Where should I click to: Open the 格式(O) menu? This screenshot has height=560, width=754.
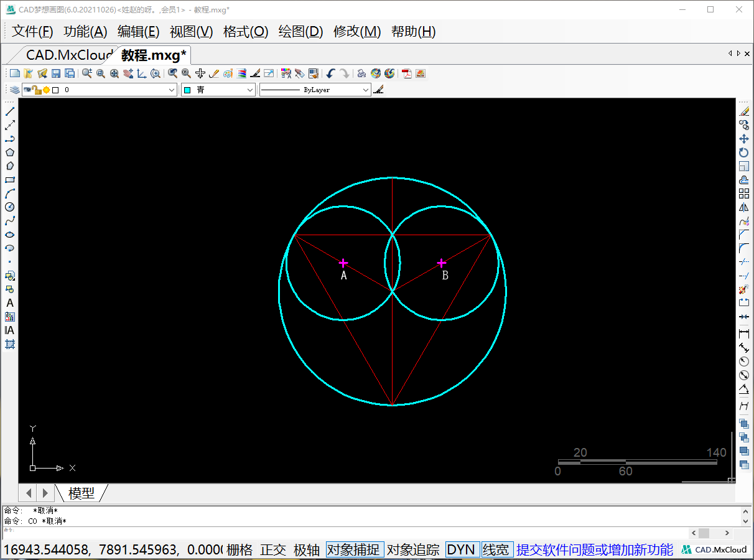(246, 32)
